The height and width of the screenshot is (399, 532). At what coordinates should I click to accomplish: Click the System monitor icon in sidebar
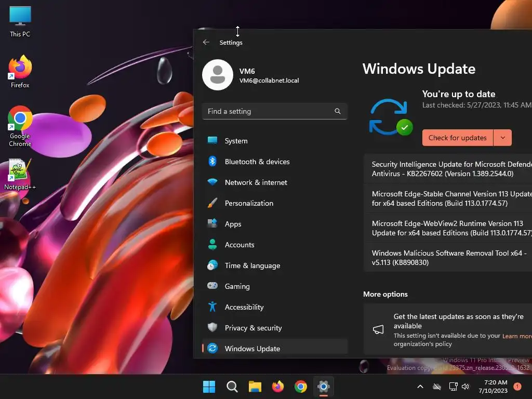[x=212, y=140]
